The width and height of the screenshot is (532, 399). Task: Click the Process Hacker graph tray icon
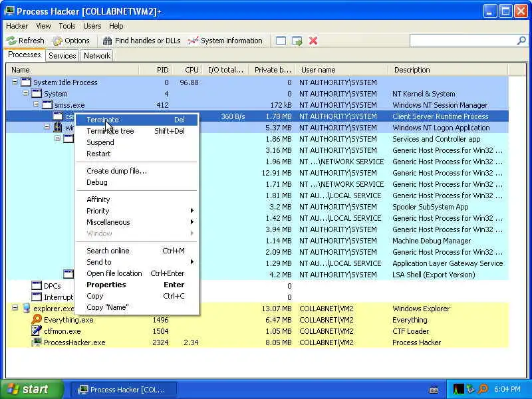[458, 389]
